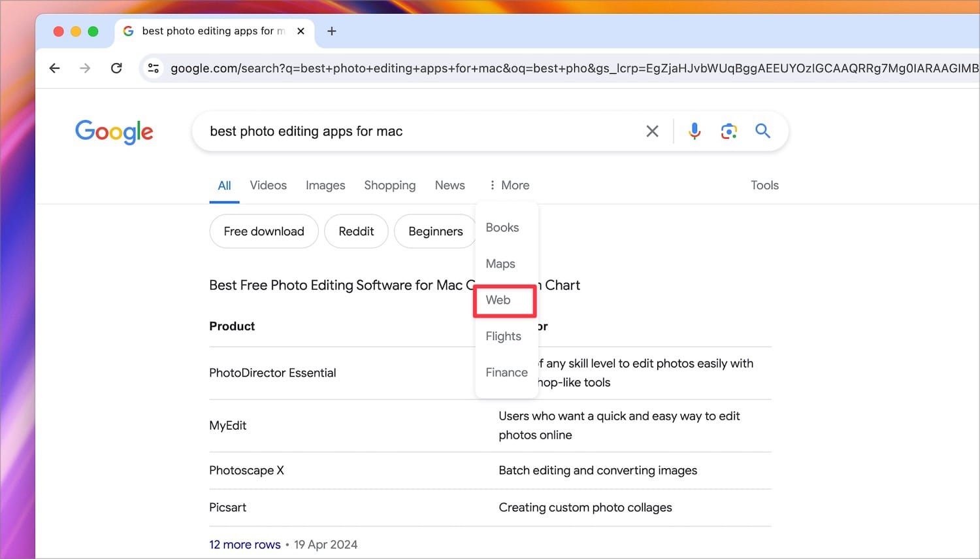
Task: Close the 'best photo editing apps' tab
Action: [x=301, y=31]
